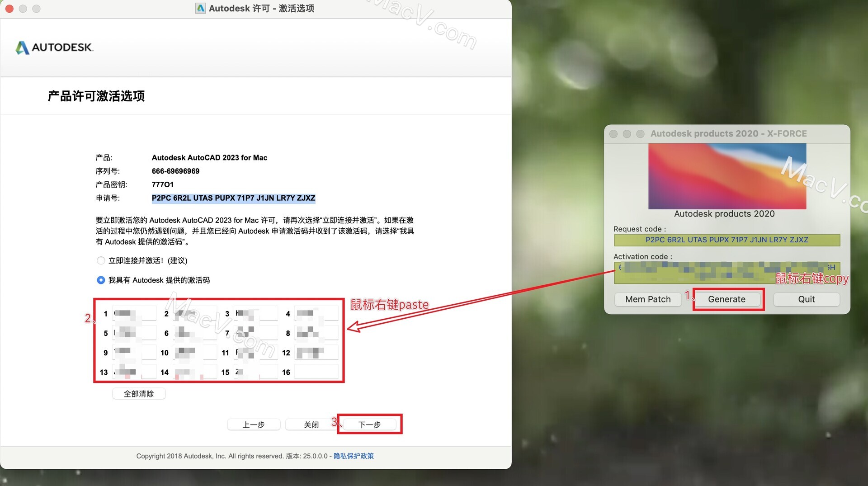The height and width of the screenshot is (486, 868).
Task: Click activation code field 12
Action: [x=316, y=353]
